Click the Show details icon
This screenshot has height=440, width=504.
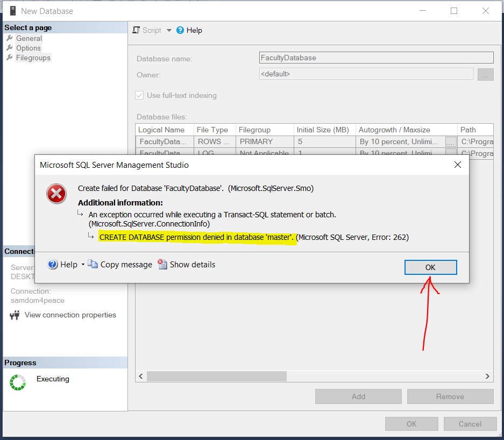tap(162, 264)
